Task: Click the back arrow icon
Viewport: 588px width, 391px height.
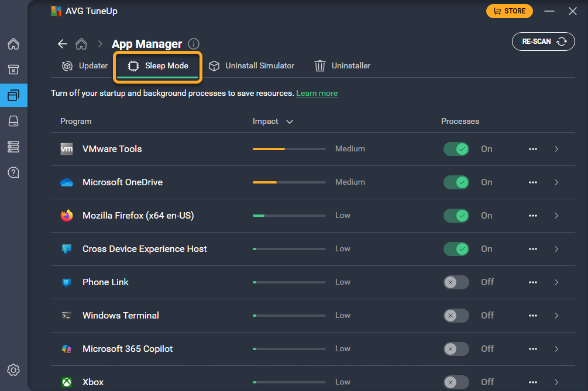Action: (x=63, y=44)
